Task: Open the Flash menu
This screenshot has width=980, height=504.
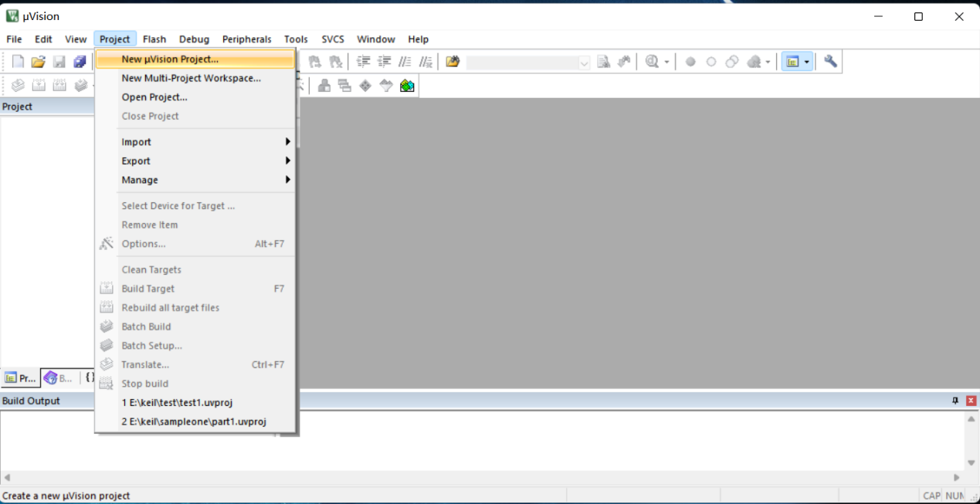Action: coord(154,39)
